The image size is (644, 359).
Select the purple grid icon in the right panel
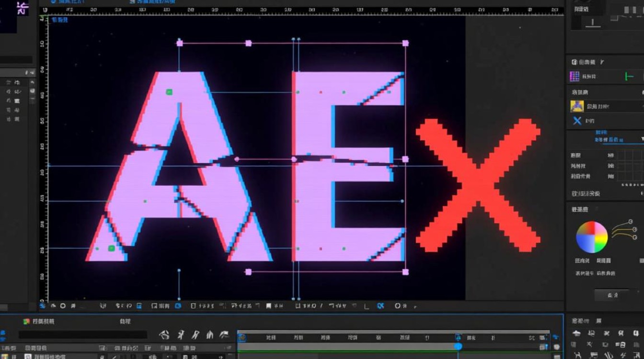575,76
